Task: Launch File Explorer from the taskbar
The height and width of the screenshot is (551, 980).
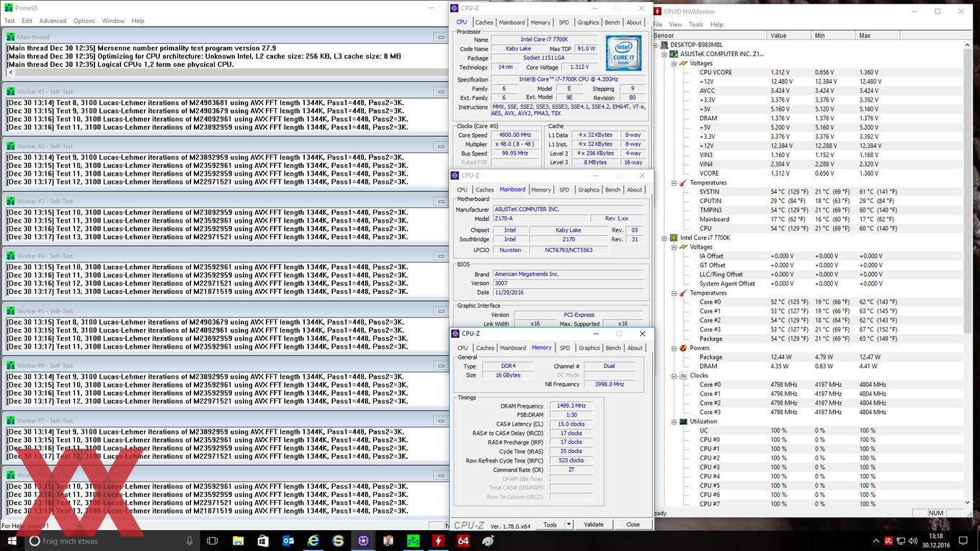Action: pos(238,540)
